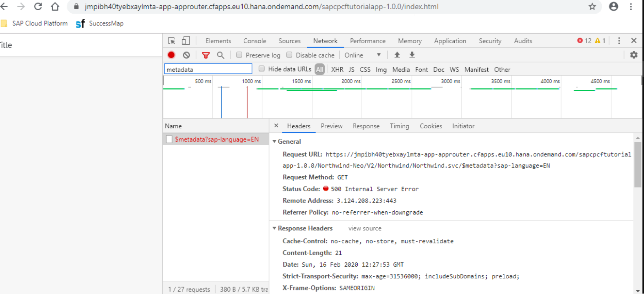Close the DevTools panel
Viewport: 644px width, 294px height.
(634, 41)
